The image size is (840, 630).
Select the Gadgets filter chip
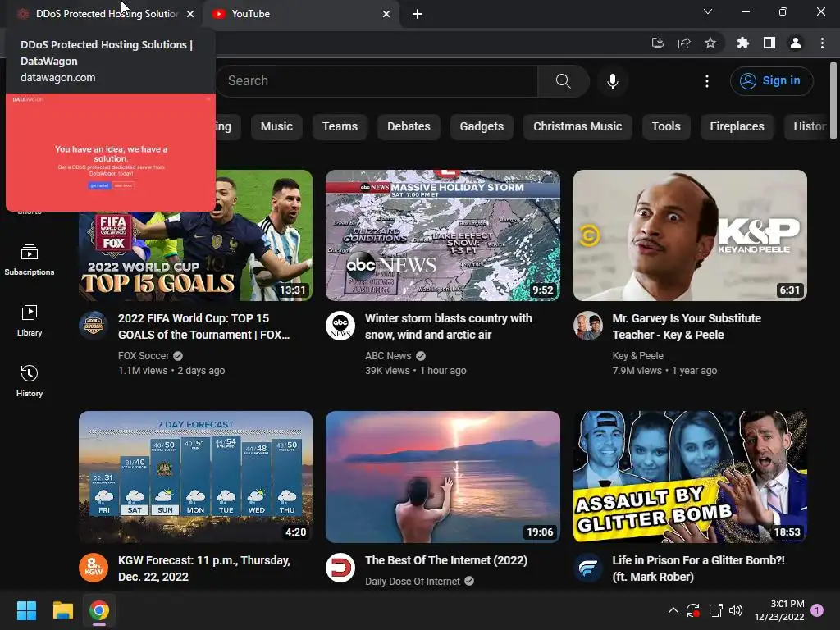pos(482,127)
